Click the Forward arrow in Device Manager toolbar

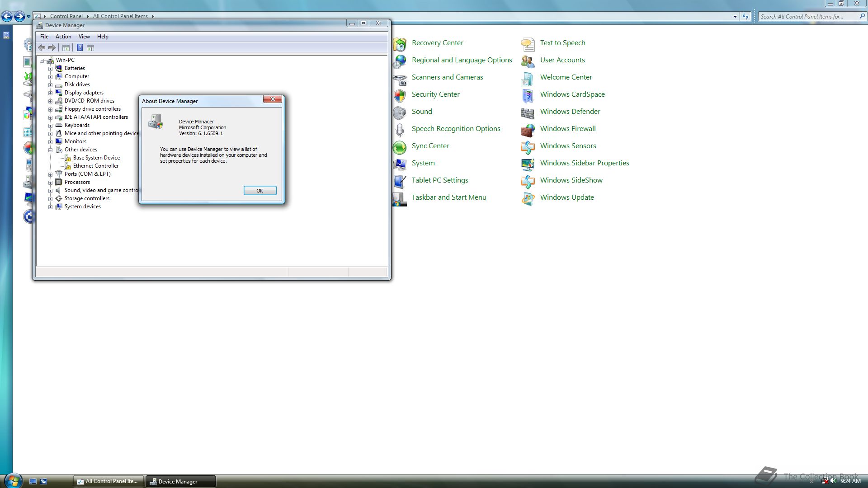click(52, 48)
